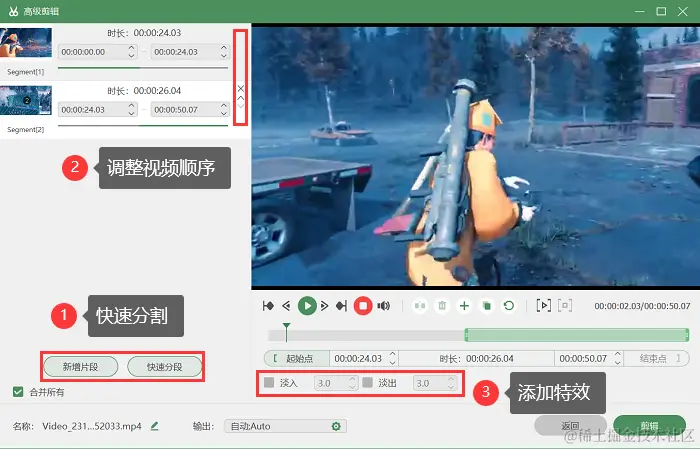Open output settings gear icon
700x449 pixels.
[336, 426]
